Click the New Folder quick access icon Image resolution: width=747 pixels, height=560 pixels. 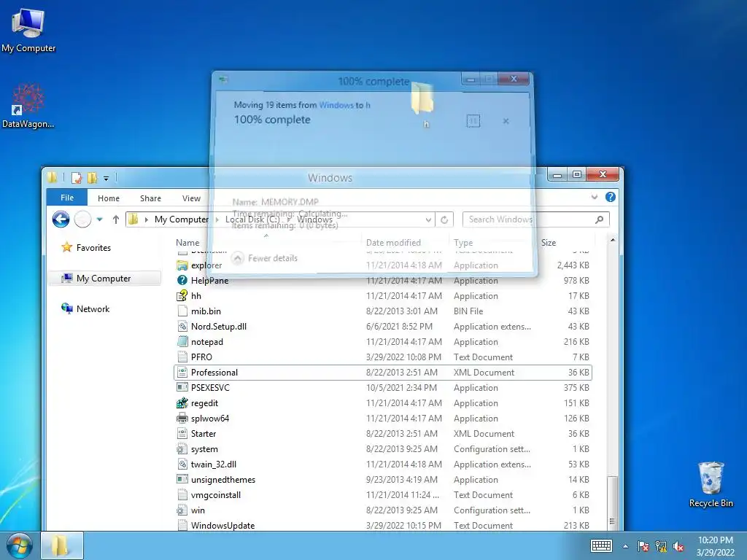[x=92, y=178]
